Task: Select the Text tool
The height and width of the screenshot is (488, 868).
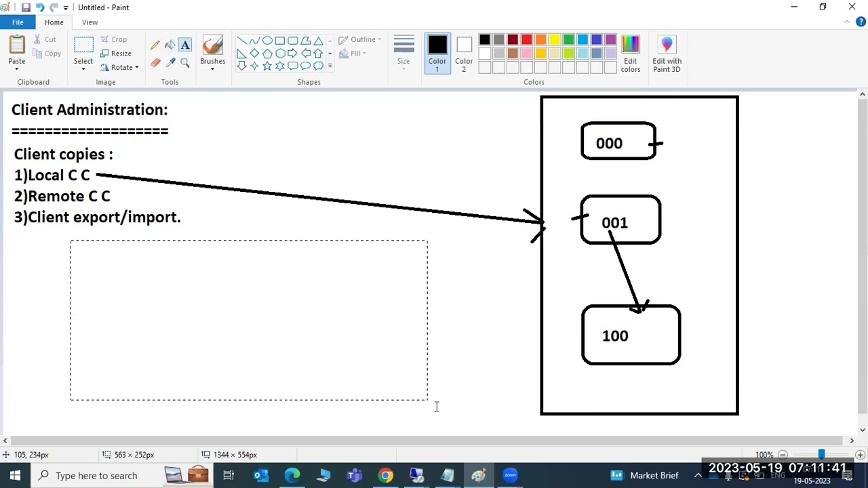Action: 185,45
